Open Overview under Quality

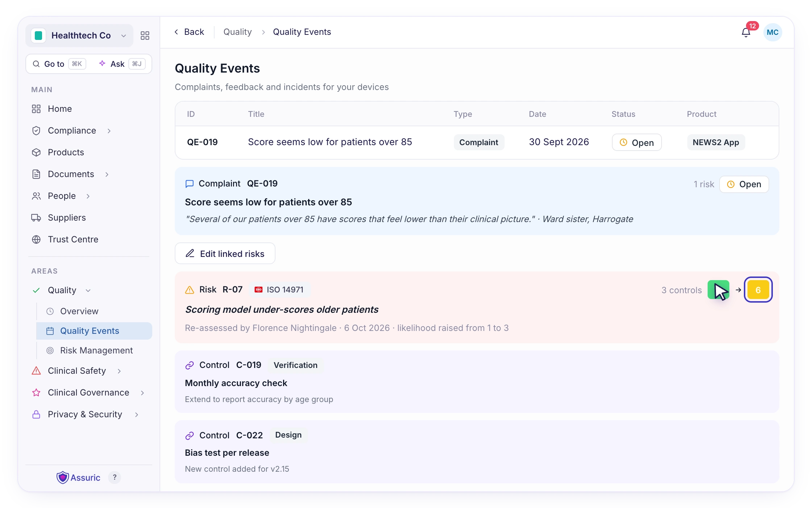point(94,311)
